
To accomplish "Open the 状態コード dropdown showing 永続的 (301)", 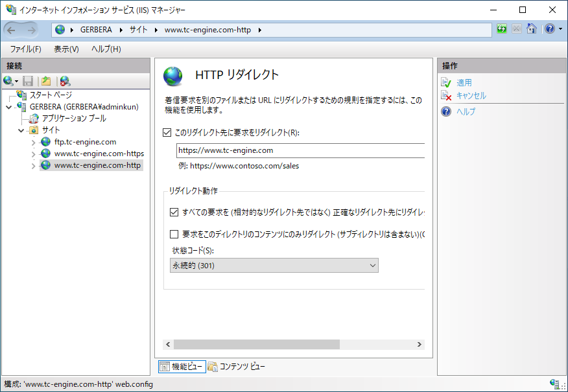I will pos(274,265).
